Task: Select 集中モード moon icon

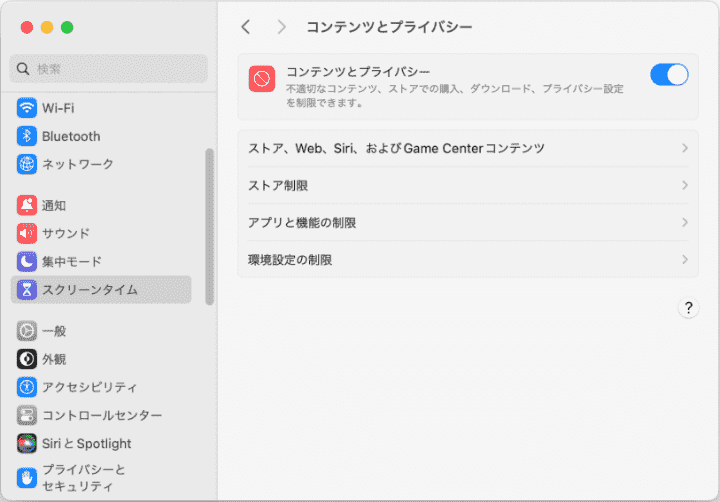Action: (x=27, y=262)
